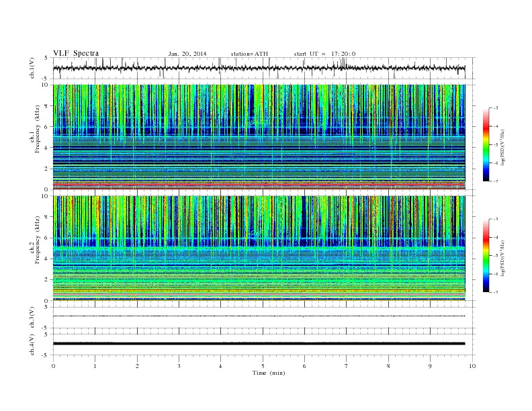The width and height of the screenshot is (532, 411).
Task: Click the "station=ATH" label
Action: (249, 54)
